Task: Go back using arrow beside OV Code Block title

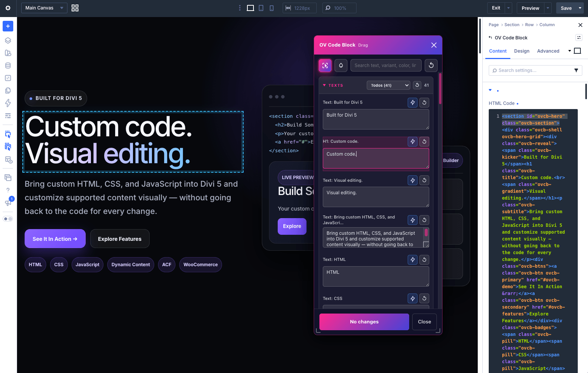Action: [x=490, y=37]
